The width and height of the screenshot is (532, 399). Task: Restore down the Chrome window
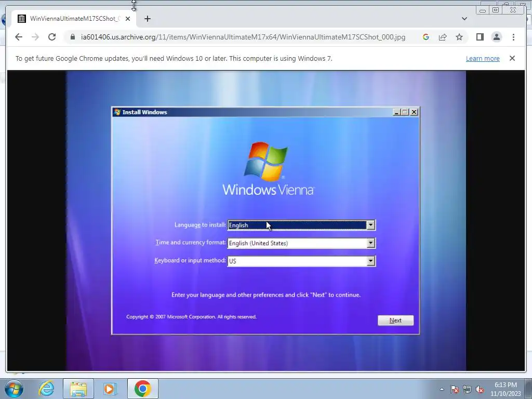point(496,10)
